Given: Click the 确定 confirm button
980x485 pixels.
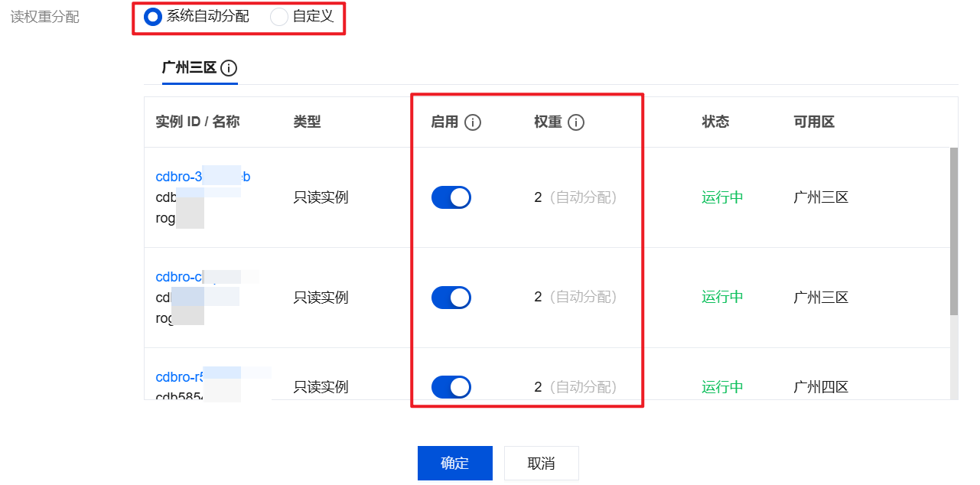Looking at the screenshot, I should 455,464.
